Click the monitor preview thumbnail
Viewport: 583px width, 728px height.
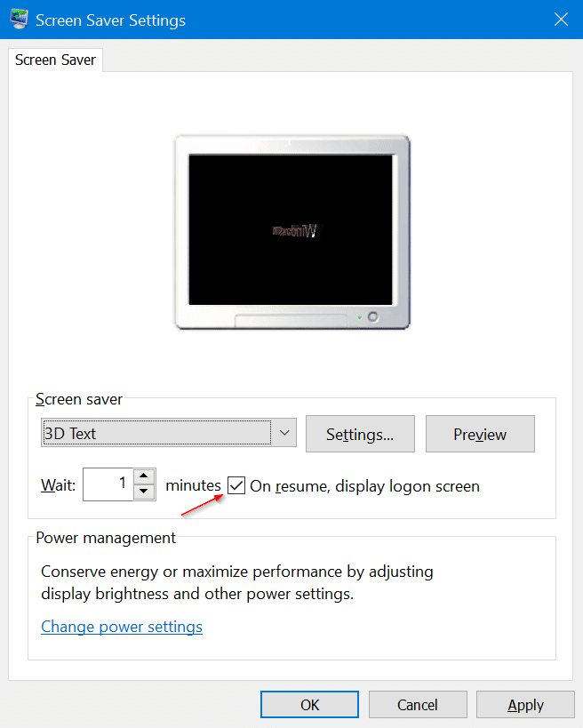click(292, 232)
